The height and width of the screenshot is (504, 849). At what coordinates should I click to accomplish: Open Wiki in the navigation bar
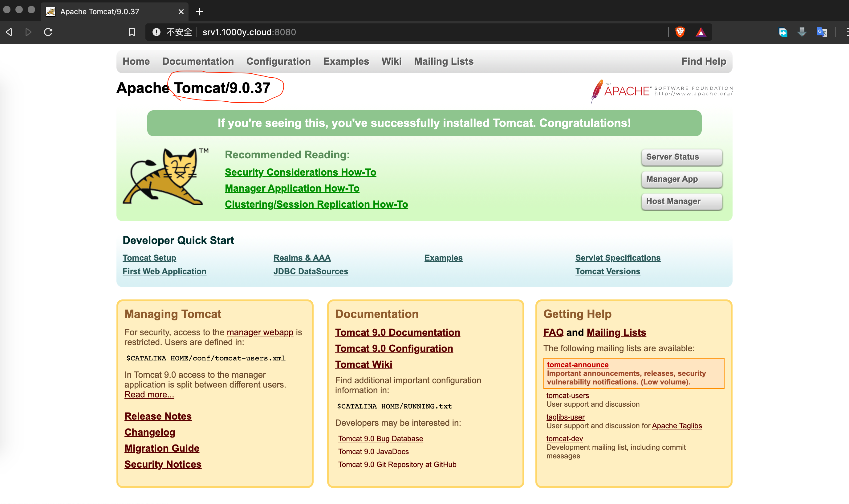click(391, 61)
